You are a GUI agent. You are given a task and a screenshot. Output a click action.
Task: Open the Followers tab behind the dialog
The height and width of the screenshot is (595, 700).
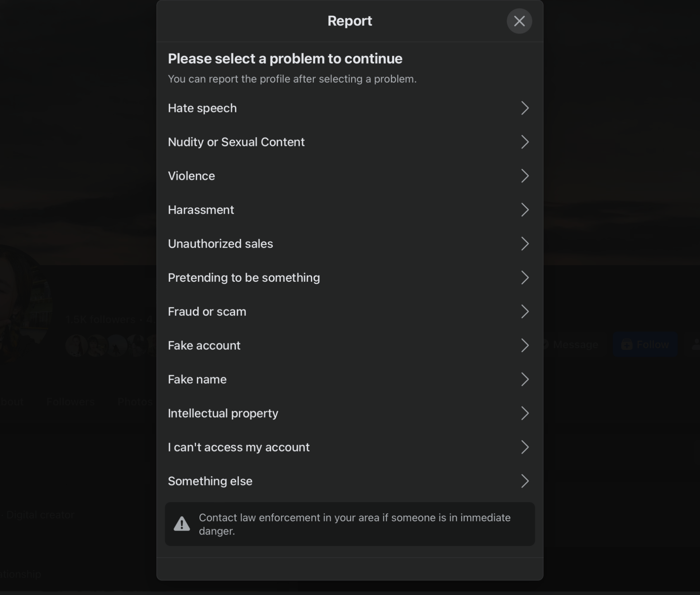tap(70, 402)
